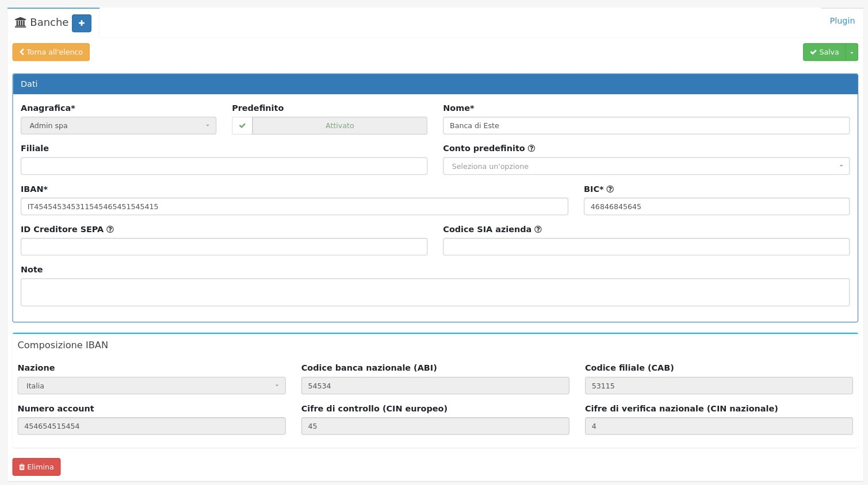Viewport: 868px width, 485px height.
Task: Delete record with red Elimina button
Action: pos(37,467)
